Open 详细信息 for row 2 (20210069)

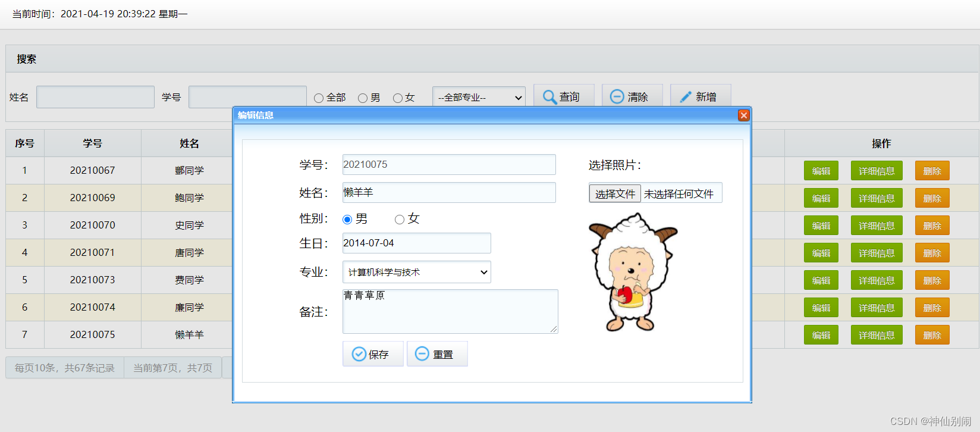point(877,198)
